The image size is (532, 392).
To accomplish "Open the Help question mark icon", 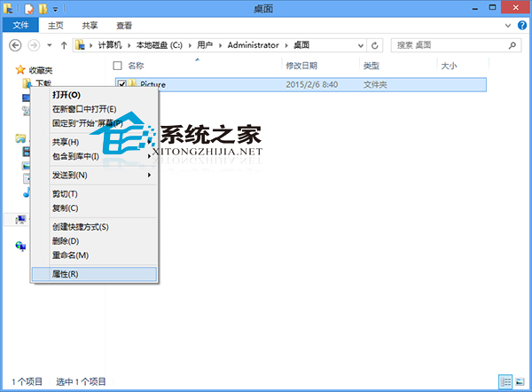I will [x=522, y=26].
